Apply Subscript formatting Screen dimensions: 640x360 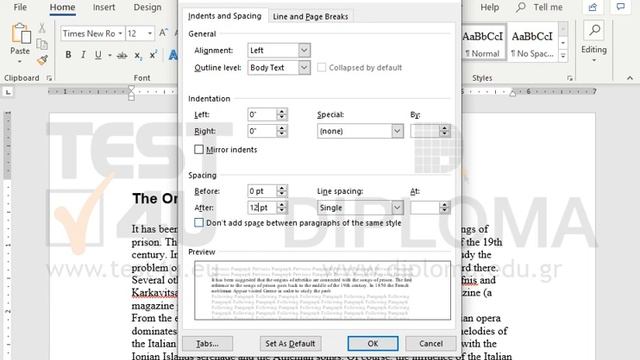click(138, 55)
